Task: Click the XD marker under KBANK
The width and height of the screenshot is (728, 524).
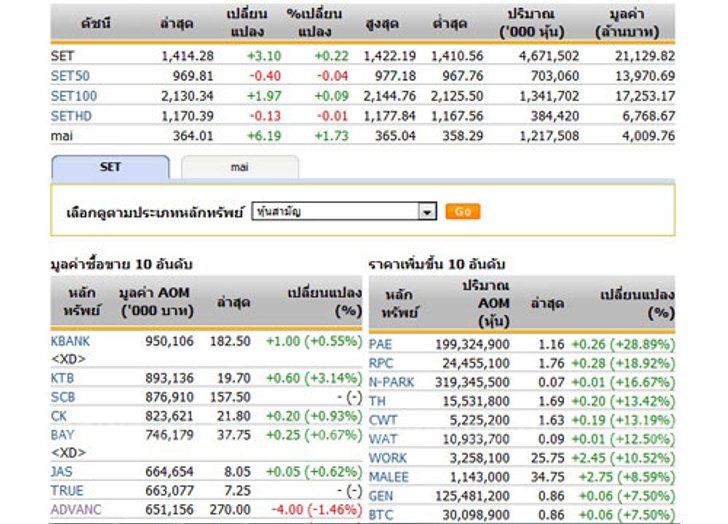Action: 68,359
